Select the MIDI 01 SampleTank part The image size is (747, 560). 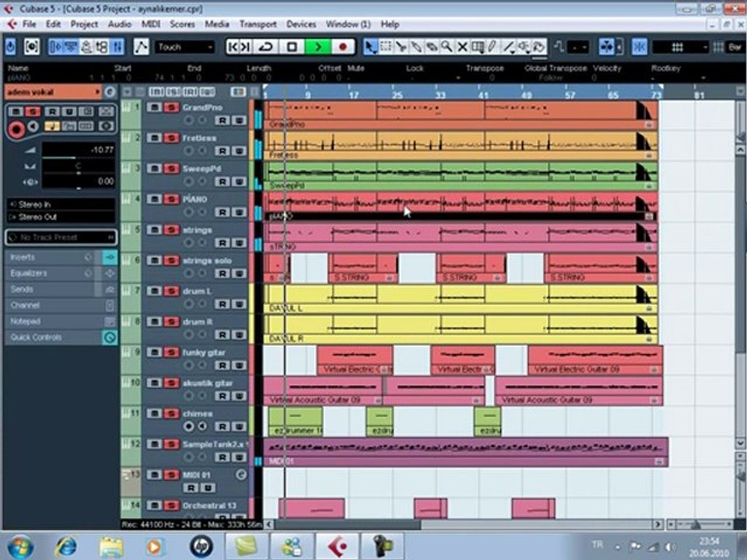tap(465, 452)
